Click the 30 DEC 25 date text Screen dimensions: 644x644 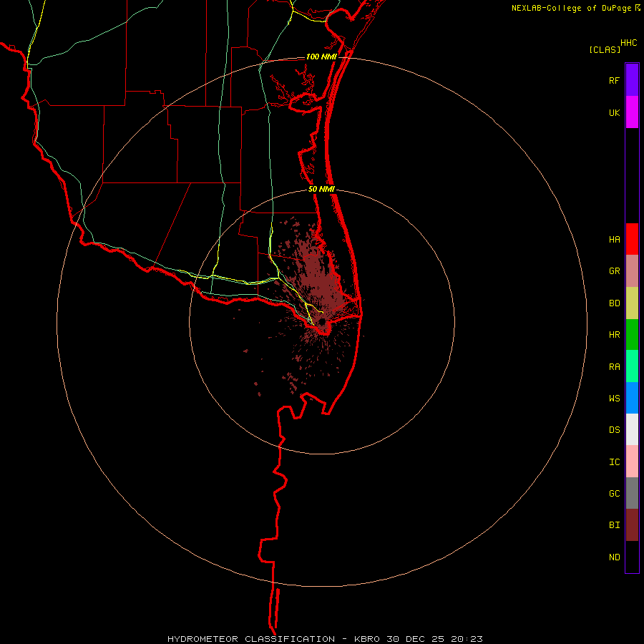point(417,639)
